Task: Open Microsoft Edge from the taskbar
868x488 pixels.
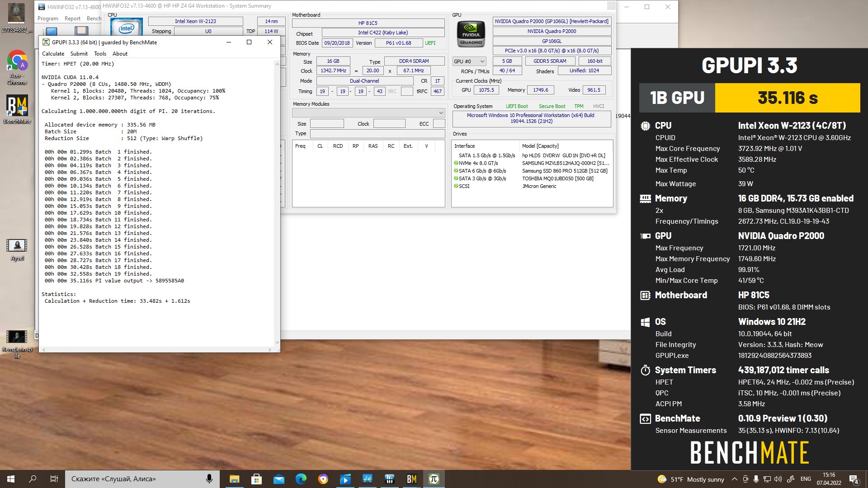Action: (x=301, y=479)
